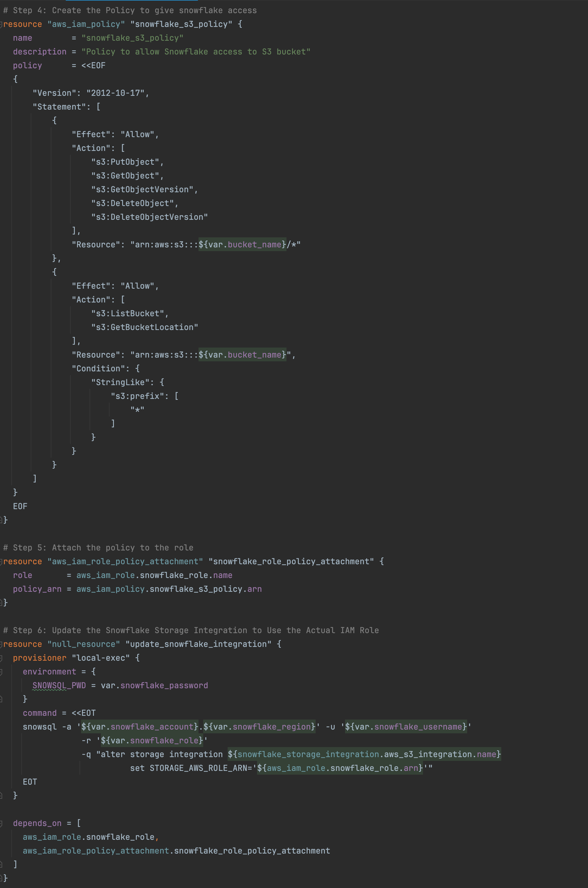
Task: Fold the provisioner local-exec block
Action: (x=1, y=658)
